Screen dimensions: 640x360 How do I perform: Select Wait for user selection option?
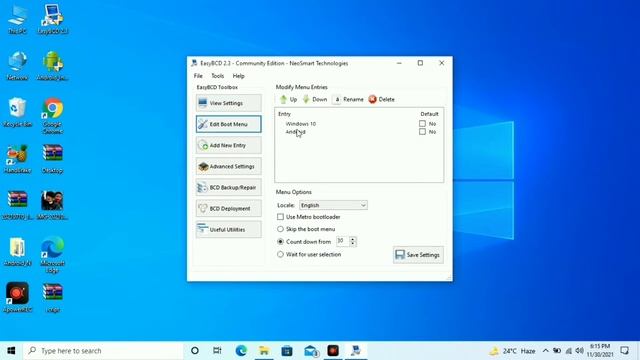coord(280,254)
